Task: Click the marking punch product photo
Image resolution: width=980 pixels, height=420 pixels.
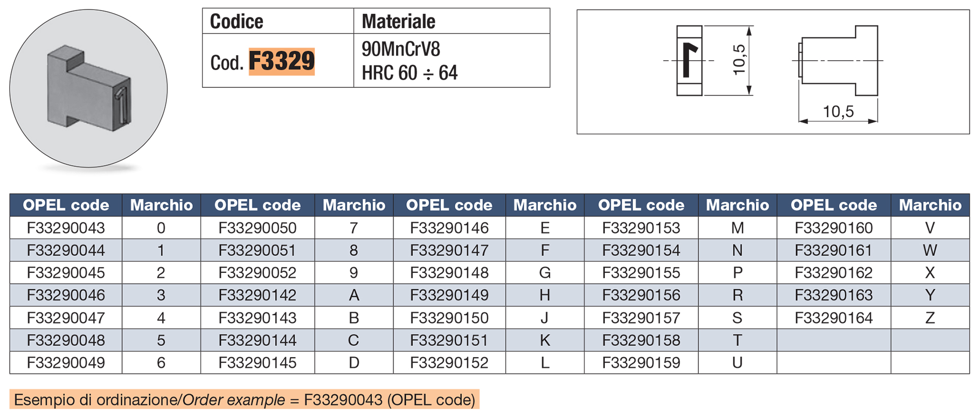Action: pos(88,88)
